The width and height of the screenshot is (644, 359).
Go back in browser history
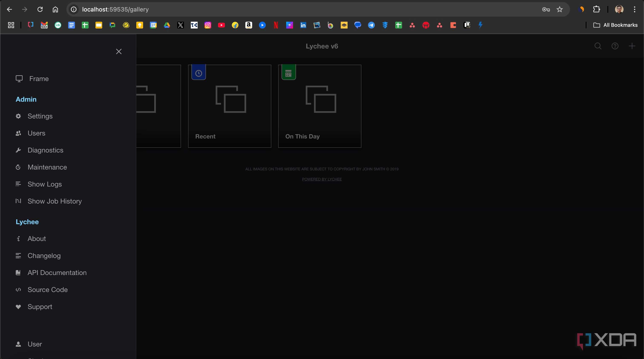pos(10,10)
